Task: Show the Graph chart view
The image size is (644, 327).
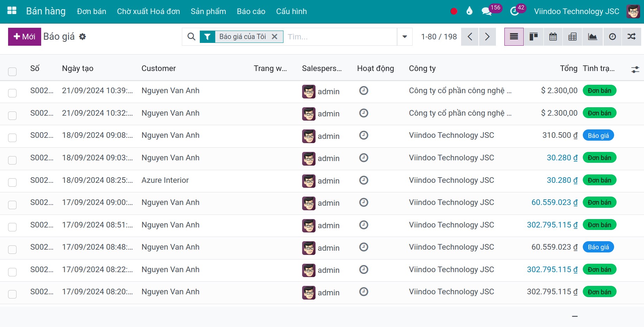Action: [592, 37]
